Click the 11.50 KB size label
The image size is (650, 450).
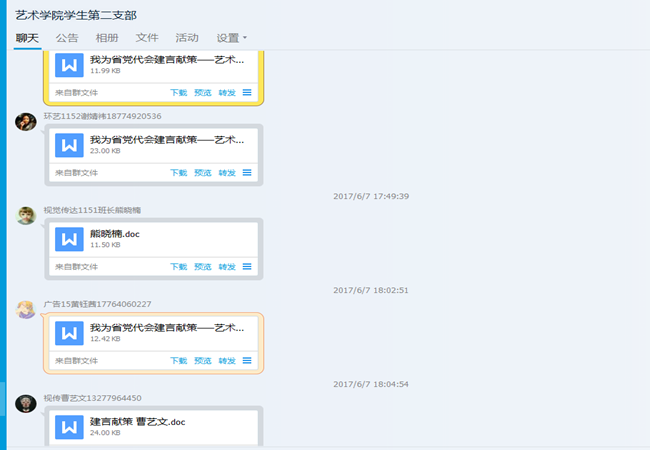tap(105, 245)
